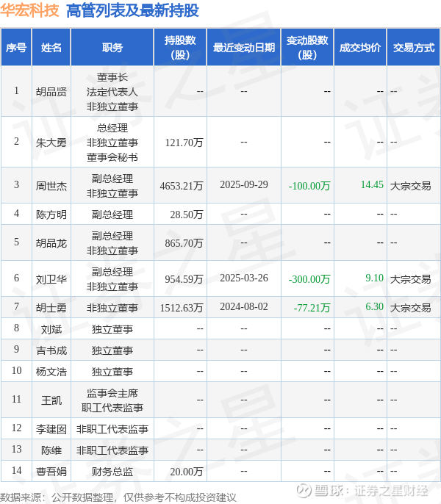Click the date 2025-09-29

click(x=244, y=184)
